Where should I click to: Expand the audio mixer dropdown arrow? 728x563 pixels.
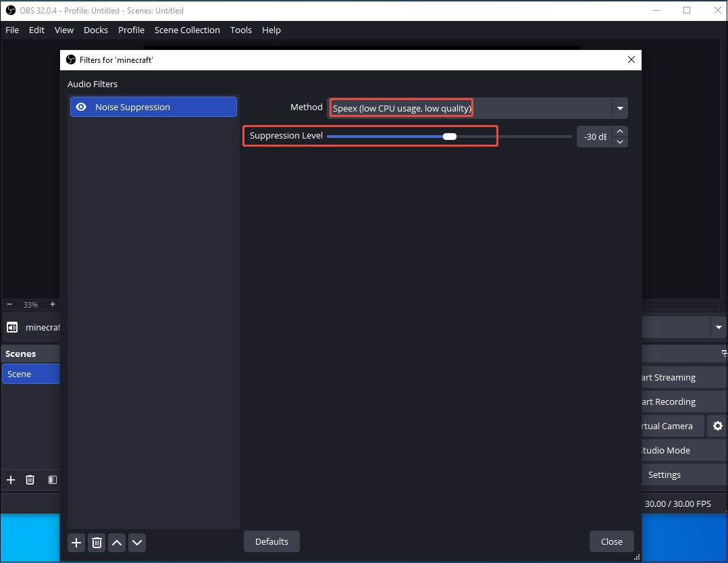[x=719, y=327]
